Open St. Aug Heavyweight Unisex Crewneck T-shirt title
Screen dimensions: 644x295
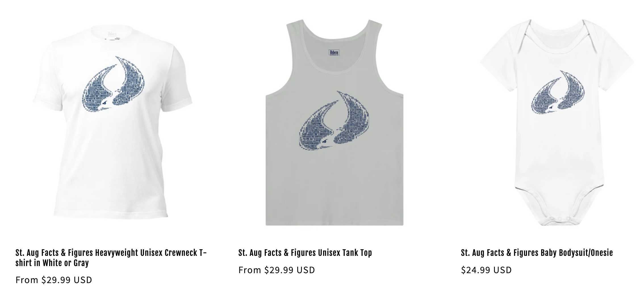point(111,258)
